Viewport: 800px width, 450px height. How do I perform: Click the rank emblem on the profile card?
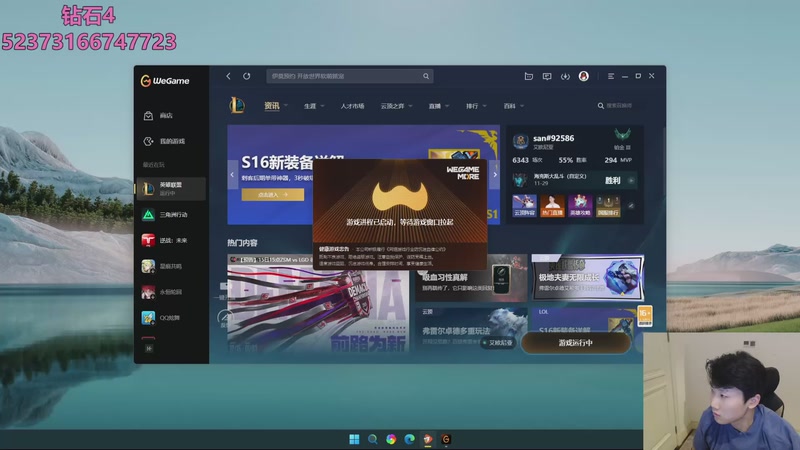(622, 136)
